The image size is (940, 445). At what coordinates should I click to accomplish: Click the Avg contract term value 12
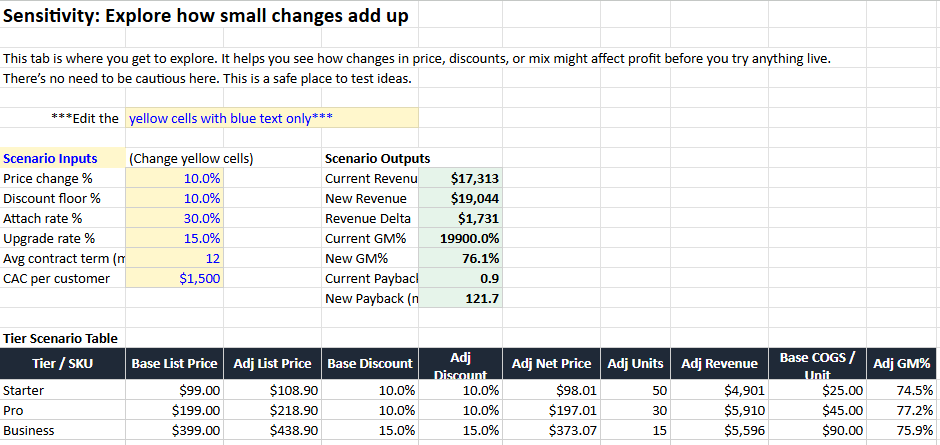pos(175,258)
